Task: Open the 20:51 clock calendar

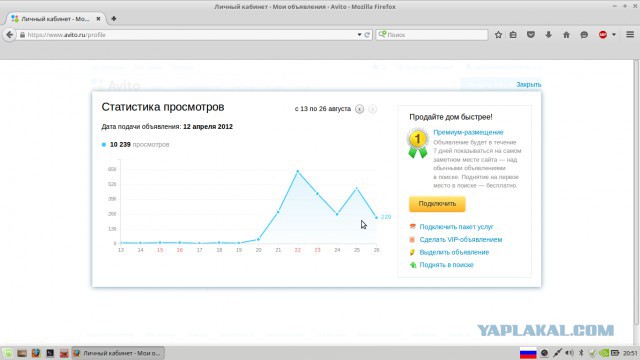Action: coord(630,353)
